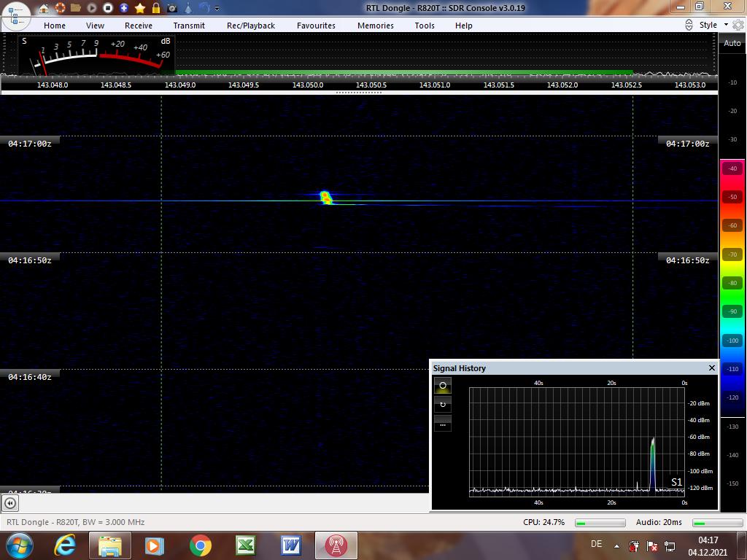Click the DE language indicator in tray
Image resolution: width=747 pixels, height=560 pixels.
click(596, 544)
